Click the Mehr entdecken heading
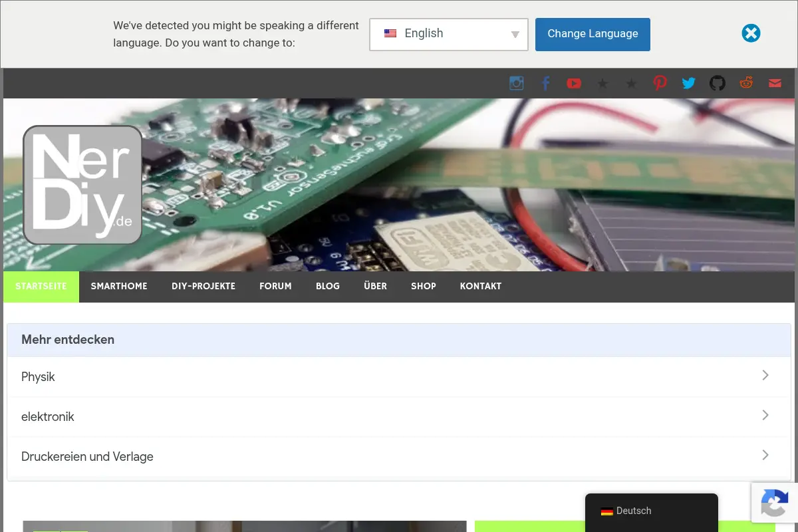This screenshot has height=532, width=798. point(68,340)
